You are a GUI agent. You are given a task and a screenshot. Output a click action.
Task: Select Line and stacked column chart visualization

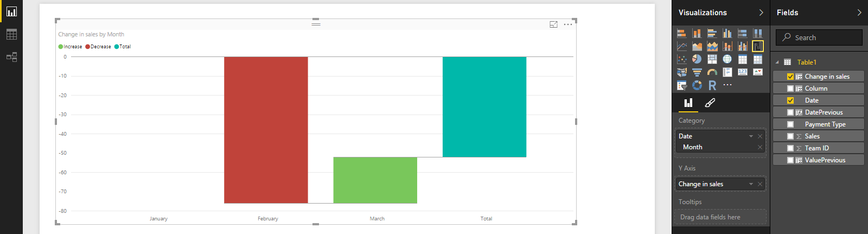click(x=727, y=46)
